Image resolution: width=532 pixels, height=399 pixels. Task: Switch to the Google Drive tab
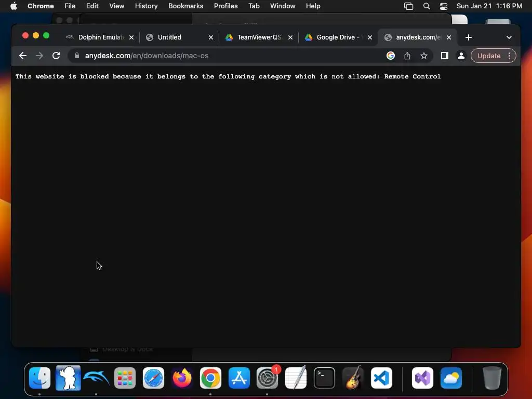coord(334,37)
